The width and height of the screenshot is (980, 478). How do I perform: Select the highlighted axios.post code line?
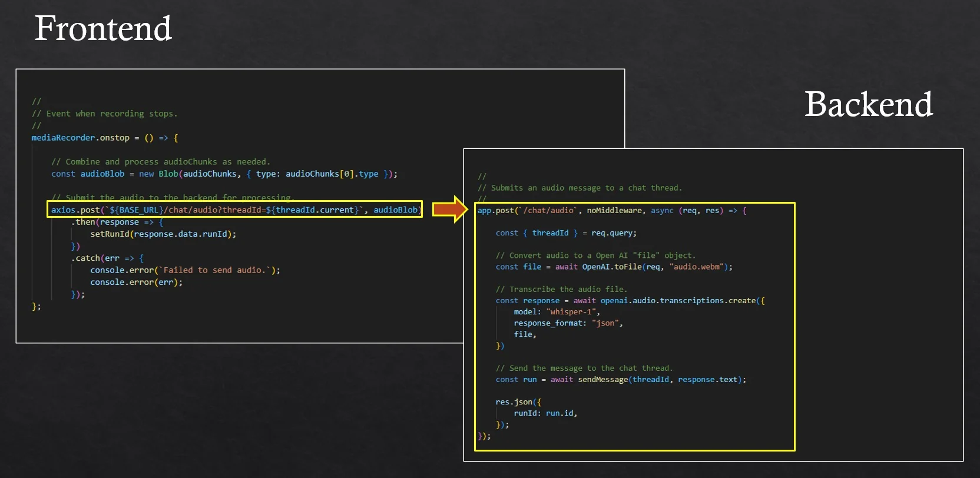point(234,210)
